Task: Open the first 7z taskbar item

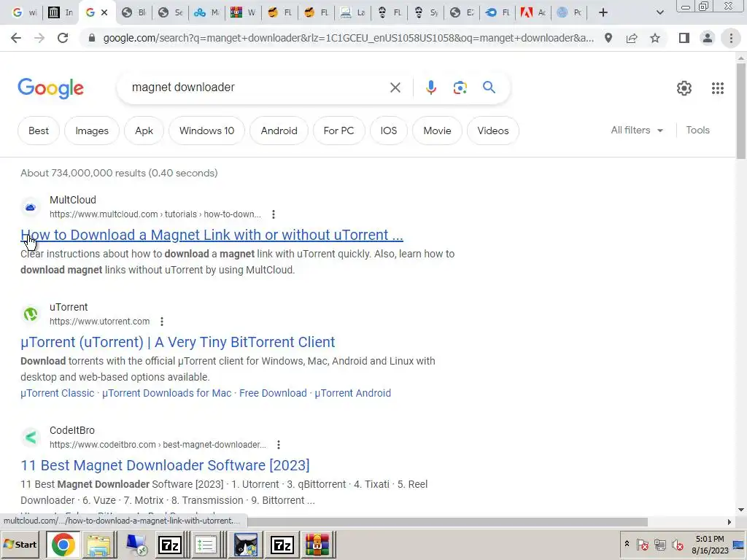Action: pos(170,545)
